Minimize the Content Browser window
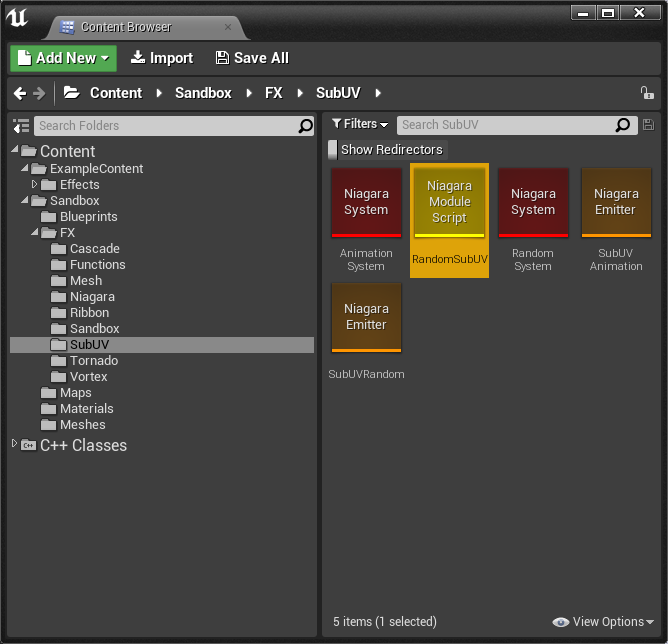This screenshot has width=668, height=644. [583, 13]
